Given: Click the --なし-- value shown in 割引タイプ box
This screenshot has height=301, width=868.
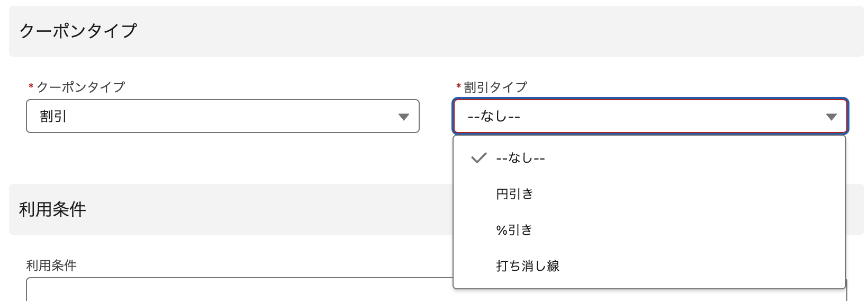Looking at the screenshot, I should [494, 117].
